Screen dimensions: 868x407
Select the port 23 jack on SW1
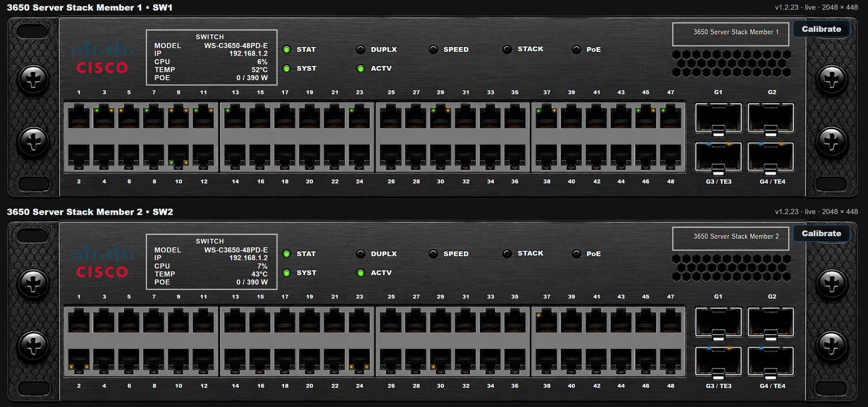pos(359,117)
